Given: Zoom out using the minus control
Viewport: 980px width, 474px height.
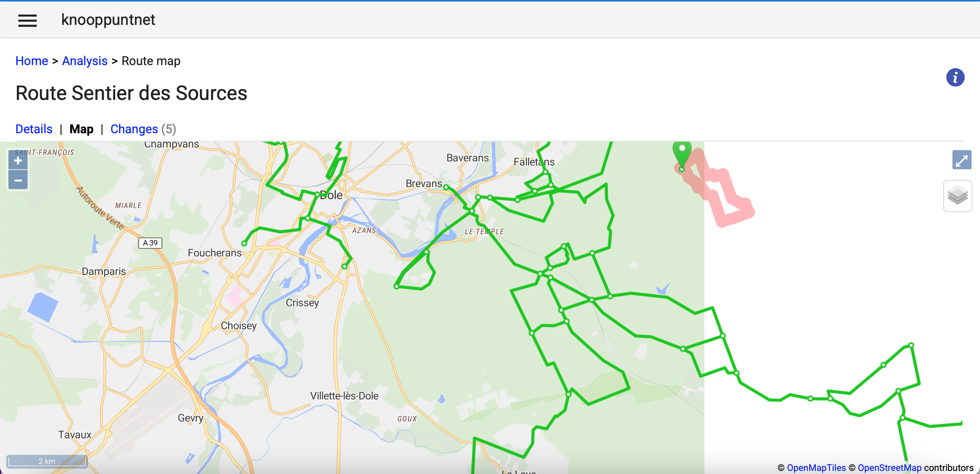Looking at the screenshot, I should [x=18, y=180].
